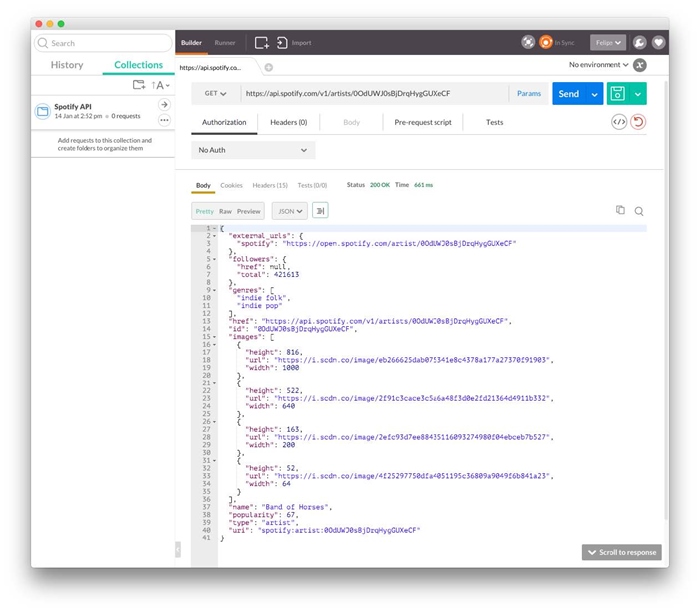700x612 pixels.
Task: Switch the response view to Preview
Action: tap(249, 211)
